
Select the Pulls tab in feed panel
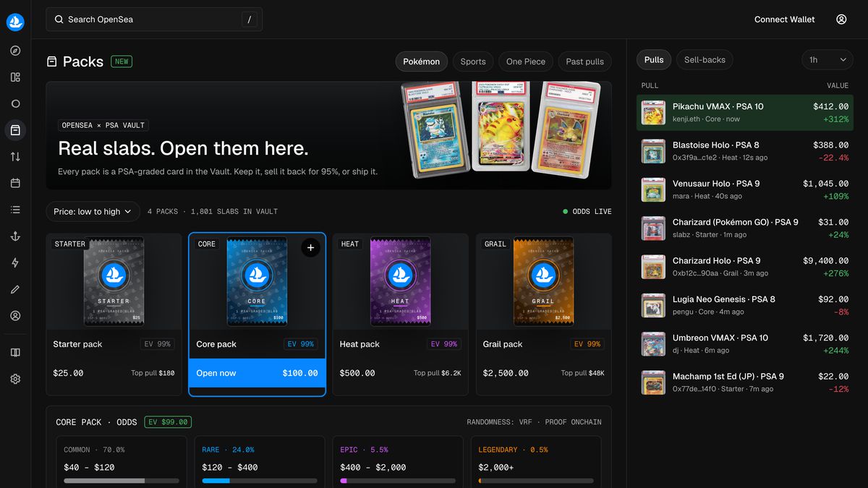[x=654, y=60]
